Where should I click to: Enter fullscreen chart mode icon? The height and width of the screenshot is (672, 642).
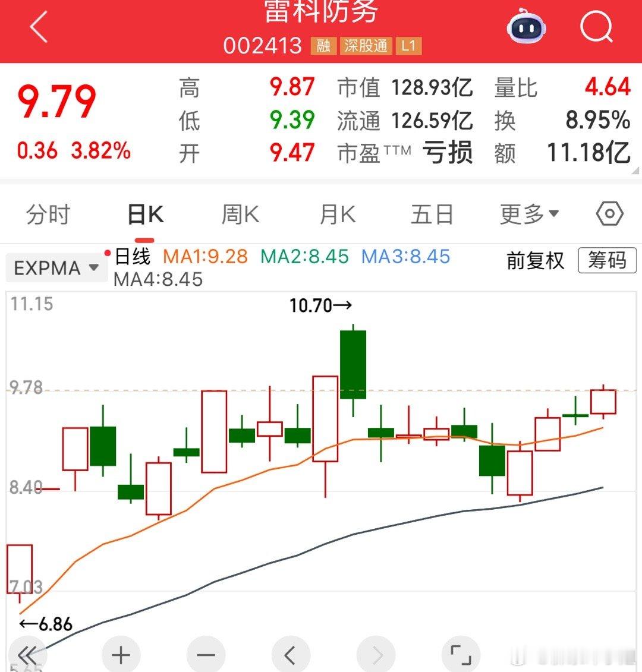pyautogui.click(x=461, y=655)
